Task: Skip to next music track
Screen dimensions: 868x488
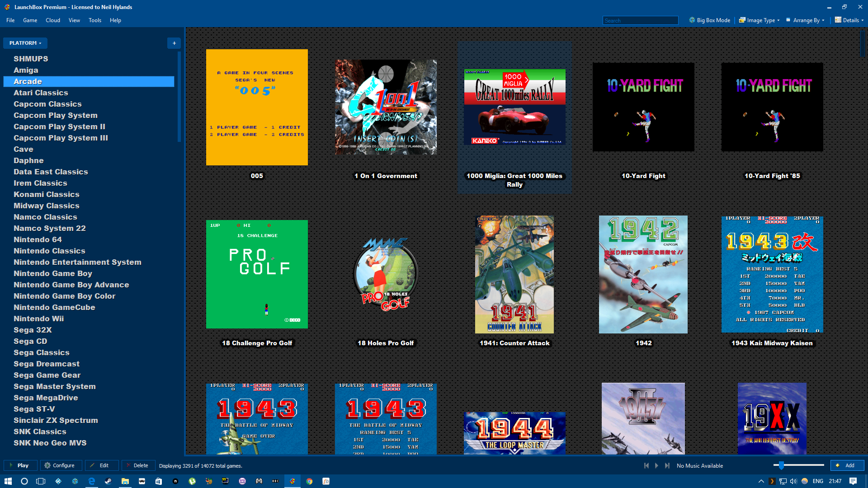Action: tap(667, 465)
